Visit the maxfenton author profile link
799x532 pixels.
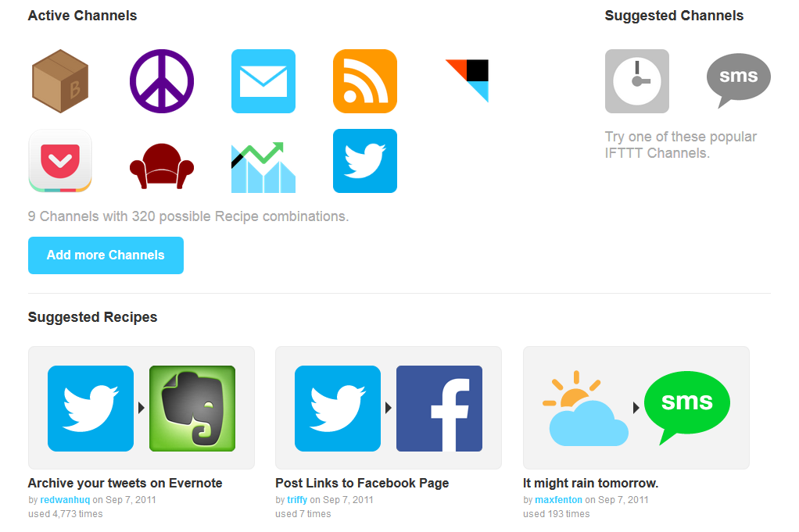click(558, 499)
